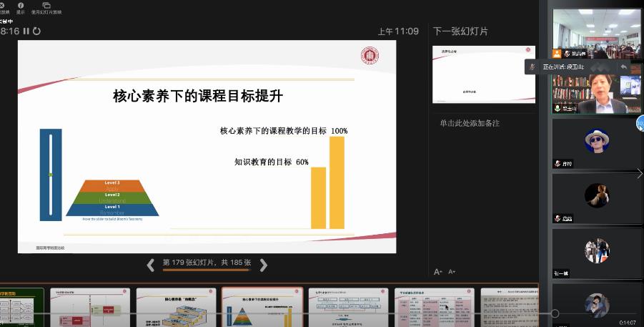Go to the previous slide arrow
This screenshot has height=327, width=644.
pos(151,265)
